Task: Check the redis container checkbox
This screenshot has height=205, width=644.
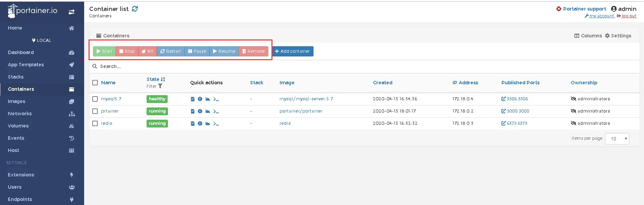Action: 95,123
